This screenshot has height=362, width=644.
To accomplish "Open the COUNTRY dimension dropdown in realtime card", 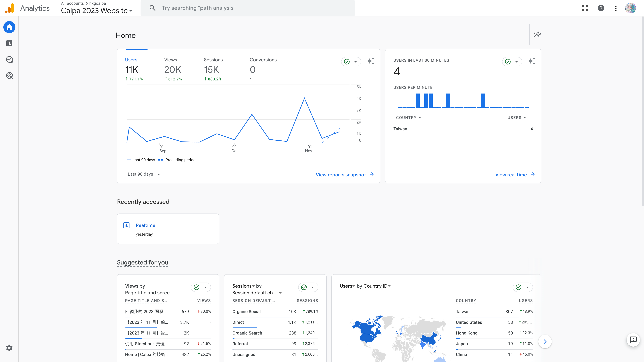I will [x=409, y=118].
